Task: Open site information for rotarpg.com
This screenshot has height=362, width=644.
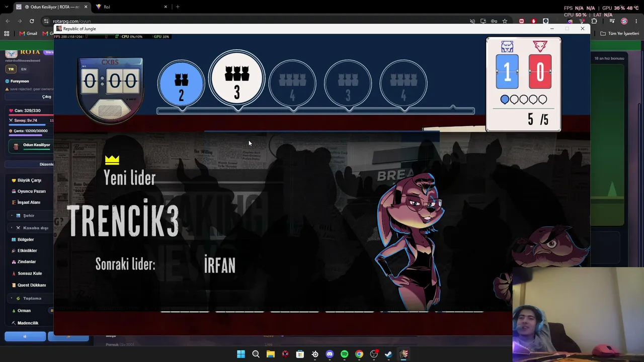Action: point(46,21)
